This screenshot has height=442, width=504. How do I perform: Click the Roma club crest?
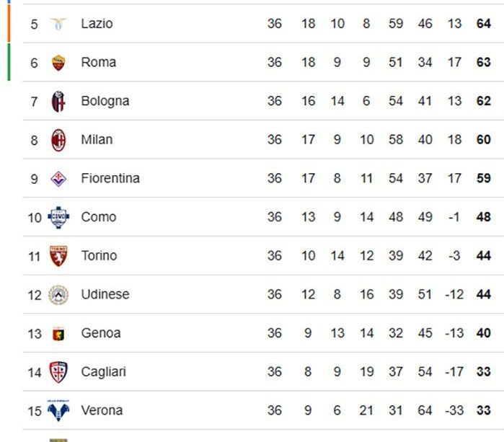[58, 62]
